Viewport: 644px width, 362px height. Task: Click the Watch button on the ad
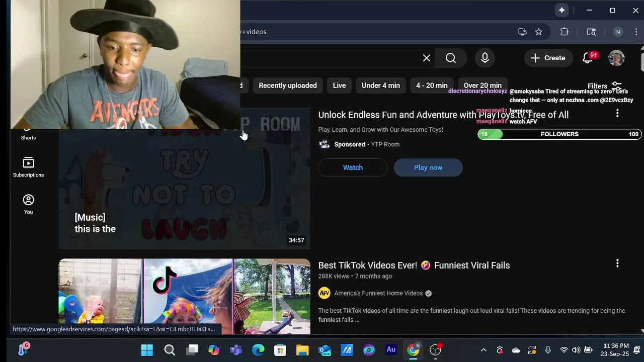[353, 167]
